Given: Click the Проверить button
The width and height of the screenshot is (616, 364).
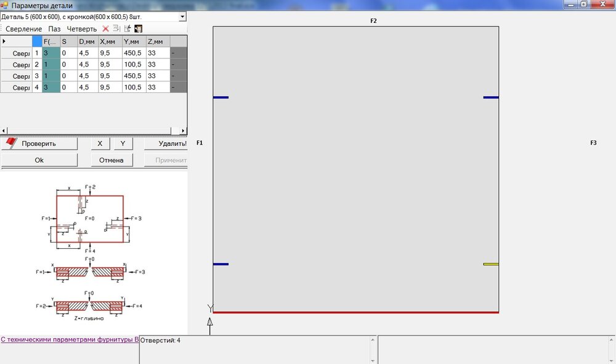Looking at the screenshot, I should tap(39, 144).
